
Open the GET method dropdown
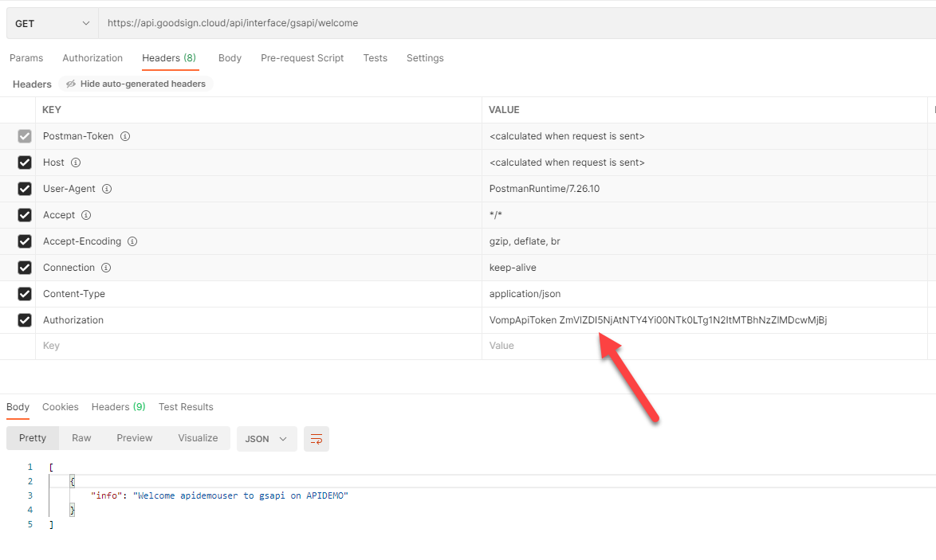pos(53,23)
